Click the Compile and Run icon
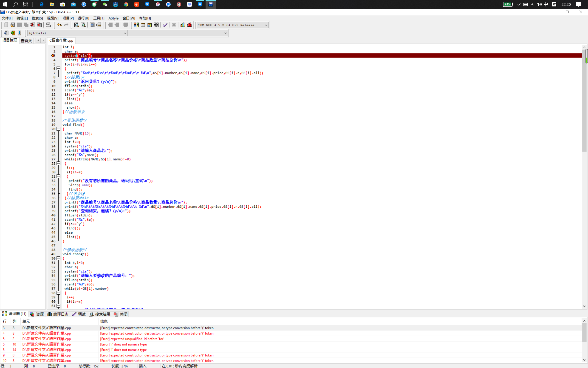 coord(150,25)
